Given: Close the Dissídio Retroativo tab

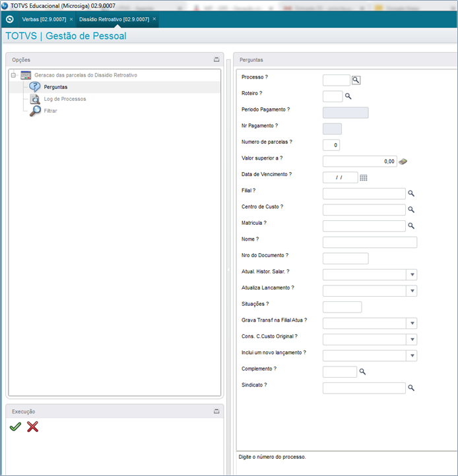Looking at the screenshot, I should tap(154, 19).
